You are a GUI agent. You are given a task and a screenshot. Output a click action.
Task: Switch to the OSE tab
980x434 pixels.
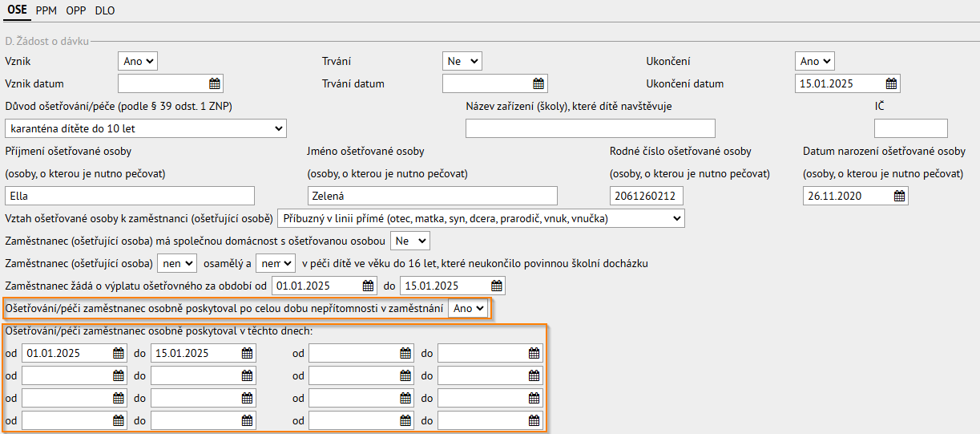pyautogui.click(x=17, y=10)
